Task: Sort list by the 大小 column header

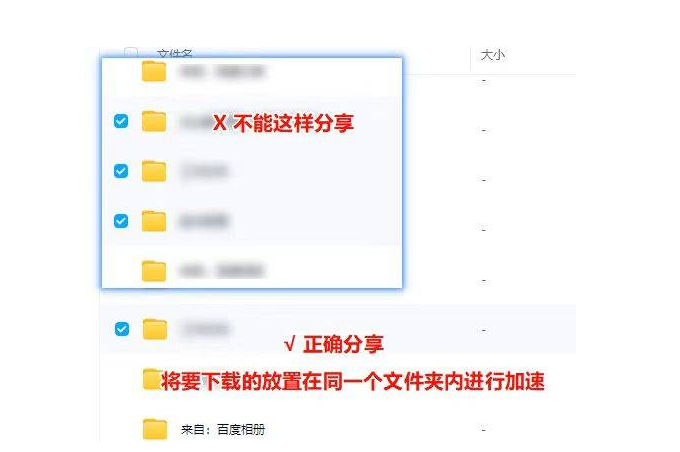Action: coord(493,55)
